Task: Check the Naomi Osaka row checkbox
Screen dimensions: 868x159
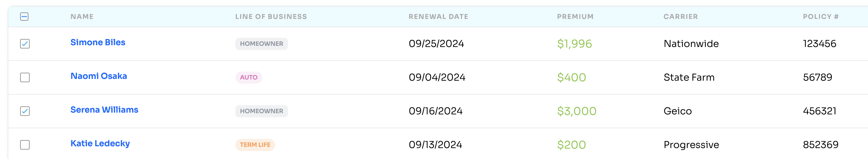Action: pyautogui.click(x=25, y=77)
